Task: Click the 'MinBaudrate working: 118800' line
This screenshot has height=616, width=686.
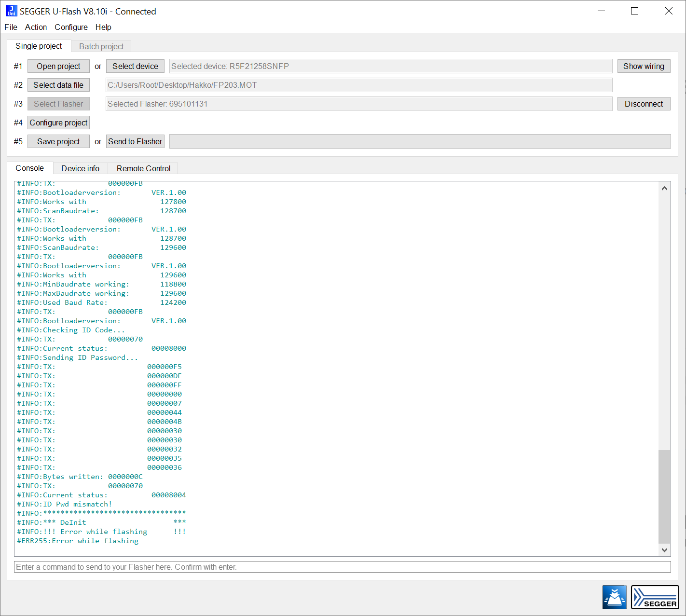Action: click(x=101, y=284)
